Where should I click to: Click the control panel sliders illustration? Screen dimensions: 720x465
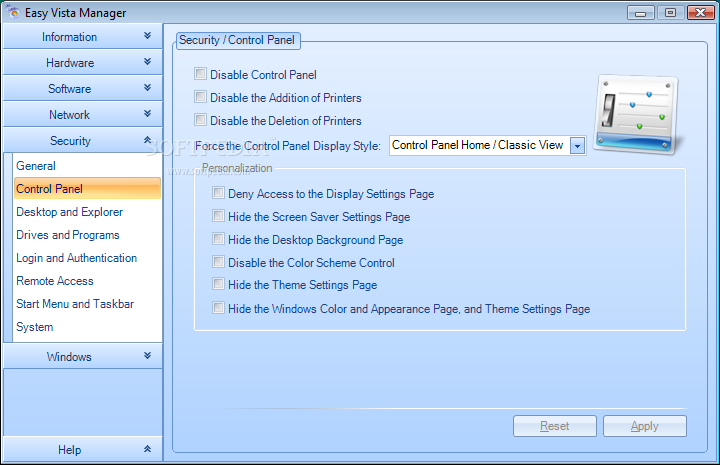[x=636, y=114]
